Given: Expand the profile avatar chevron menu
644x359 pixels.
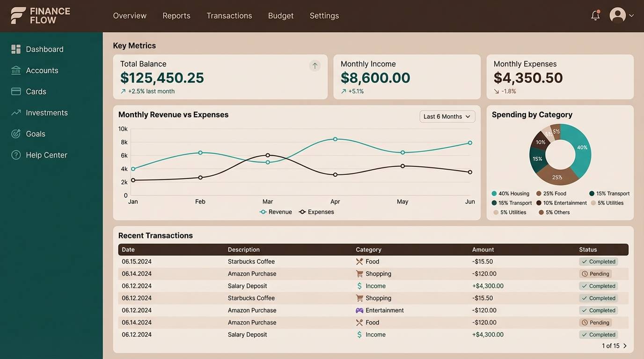Looking at the screenshot, I should click(x=632, y=15).
